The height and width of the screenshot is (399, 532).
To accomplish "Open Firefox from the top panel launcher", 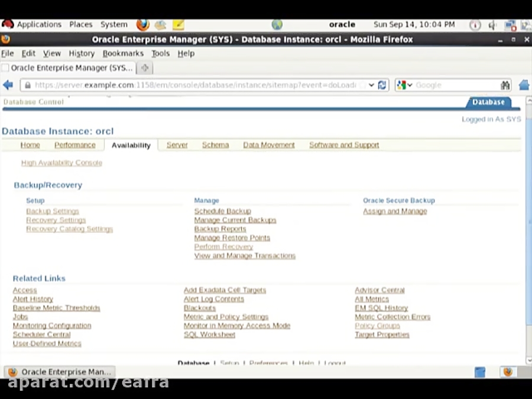I will click(142, 24).
